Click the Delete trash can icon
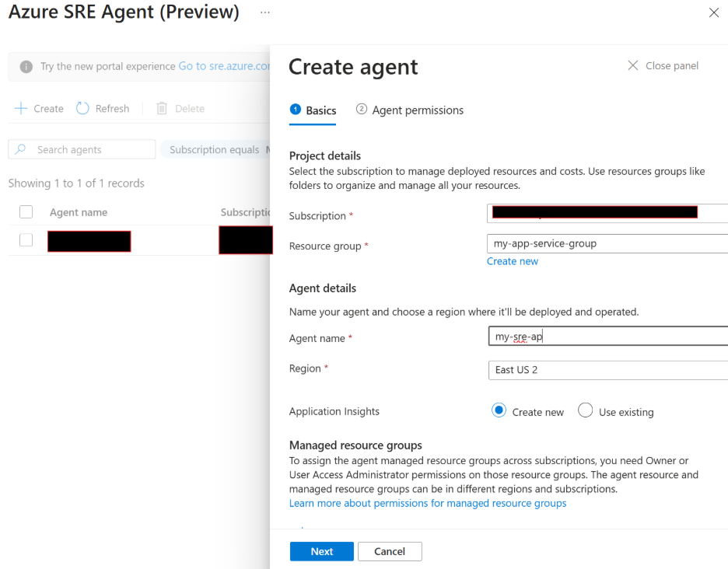Image resolution: width=728 pixels, height=569 pixels. (162, 109)
